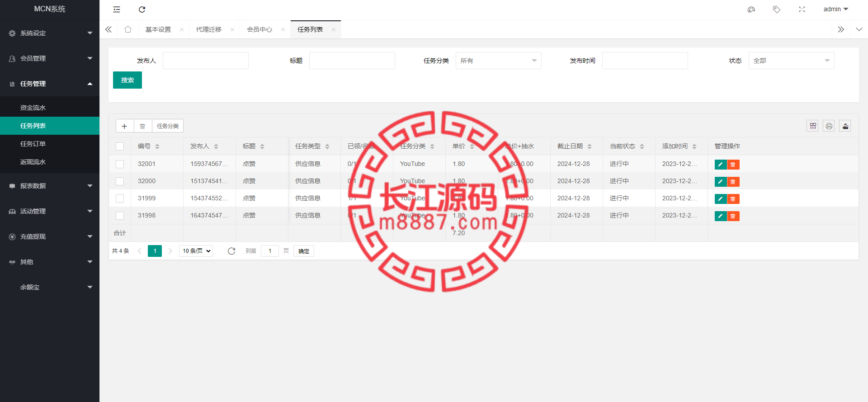Check the row 32000 checkbox
The image size is (868, 402).
tap(120, 181)
